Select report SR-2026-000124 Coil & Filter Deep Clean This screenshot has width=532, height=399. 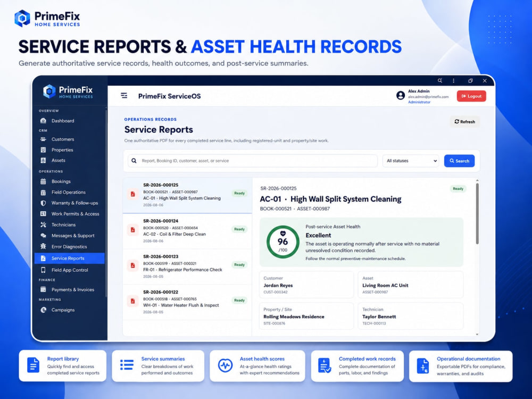pyautogui.click(x=187, y=231)
